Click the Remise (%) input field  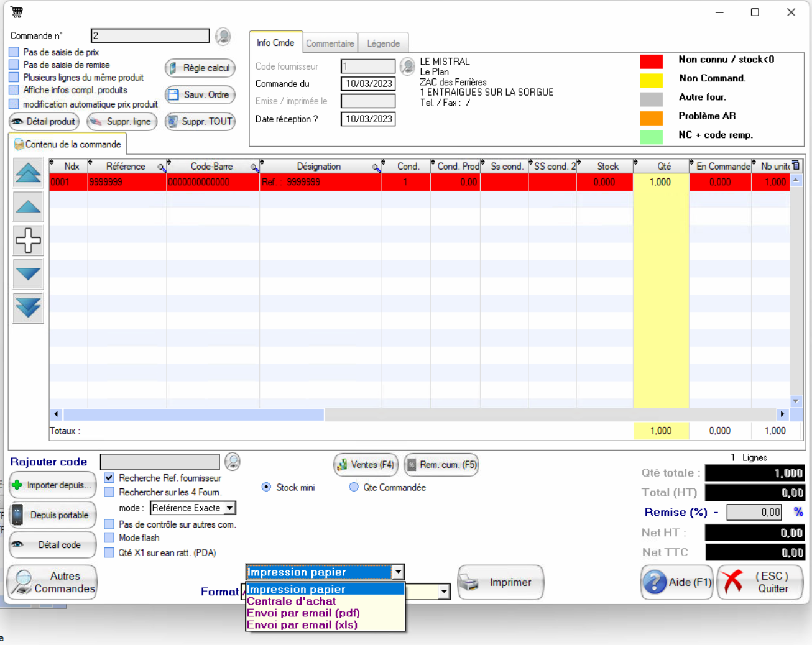754,512
